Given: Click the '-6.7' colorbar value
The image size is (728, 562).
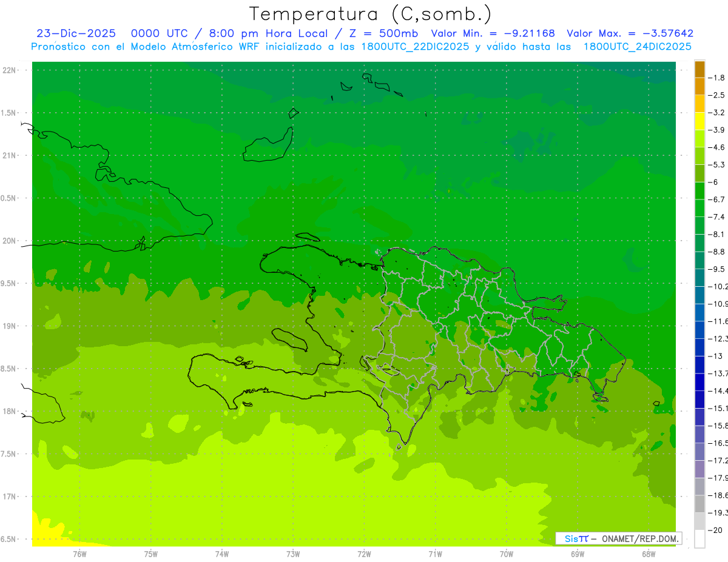Looking at the screenshot, I should tap(718, 199).
